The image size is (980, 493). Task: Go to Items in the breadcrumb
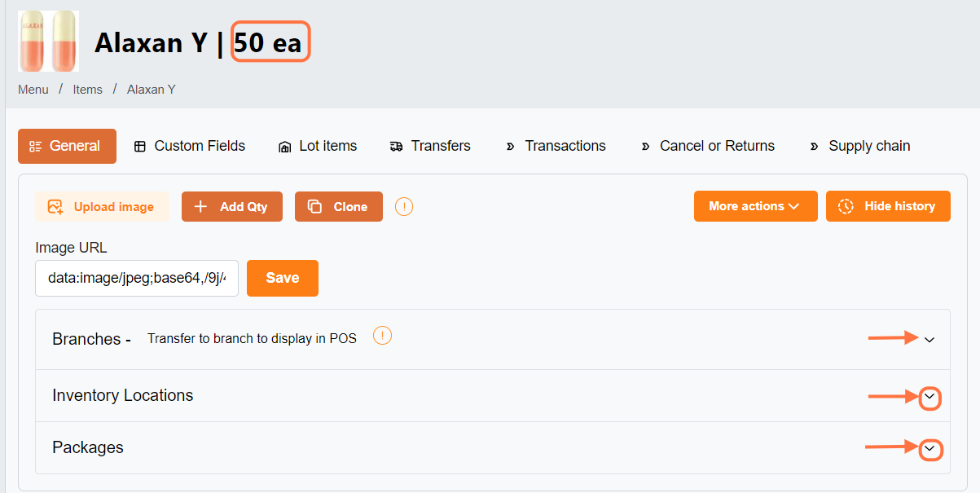[x=88, y=90]
